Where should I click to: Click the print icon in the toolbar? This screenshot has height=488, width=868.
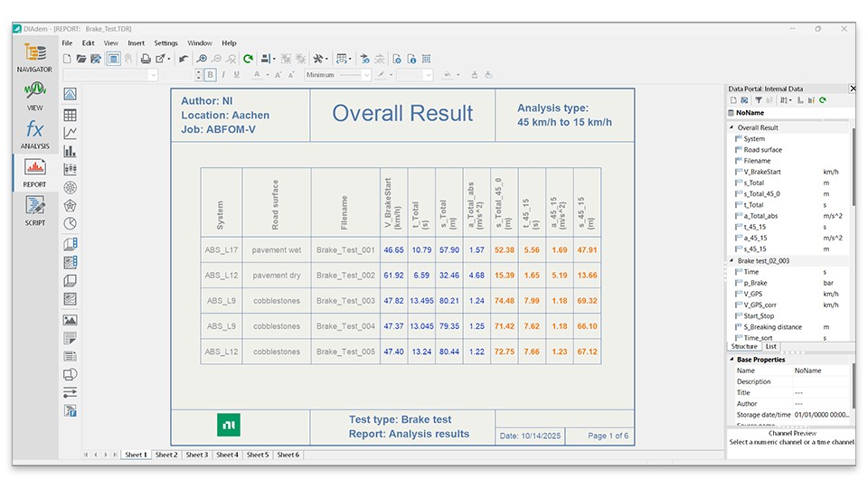click(x=146, y=59)
